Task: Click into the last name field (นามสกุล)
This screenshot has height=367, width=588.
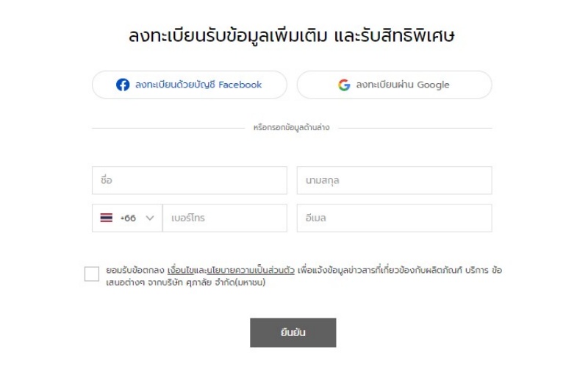Action: point(394,180)
